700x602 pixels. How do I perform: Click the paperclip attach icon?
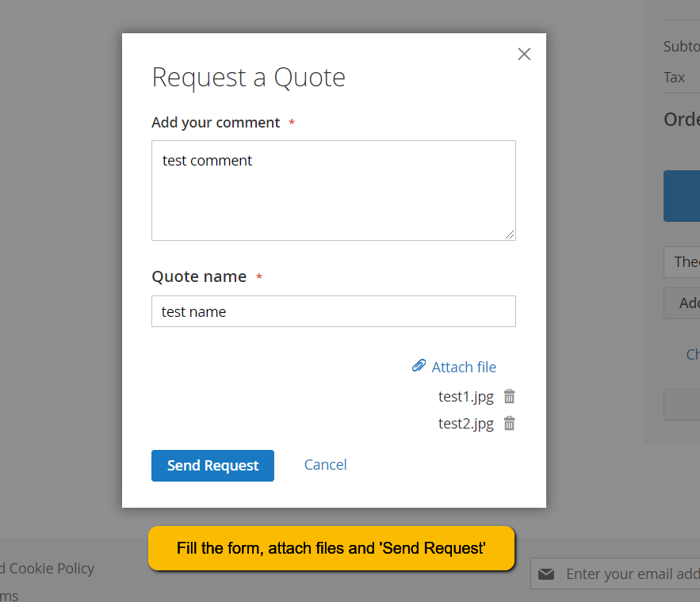tap(419, 366)
